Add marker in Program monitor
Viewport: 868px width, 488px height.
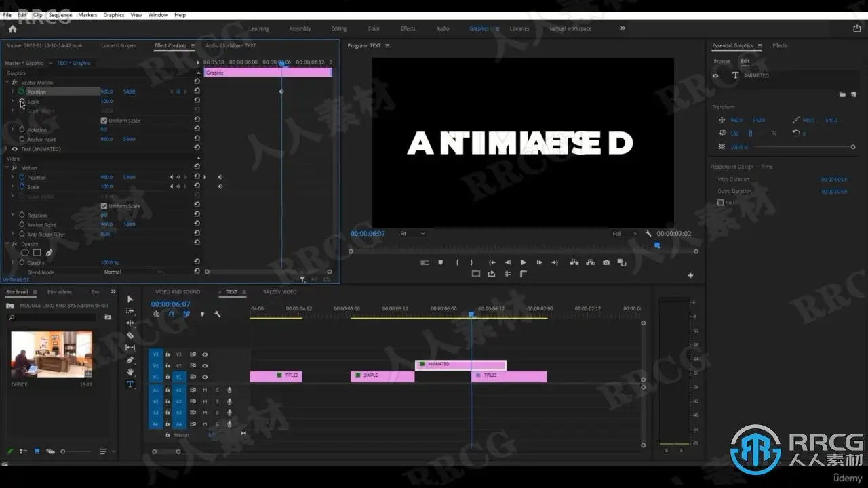click(x=440, y=262)
